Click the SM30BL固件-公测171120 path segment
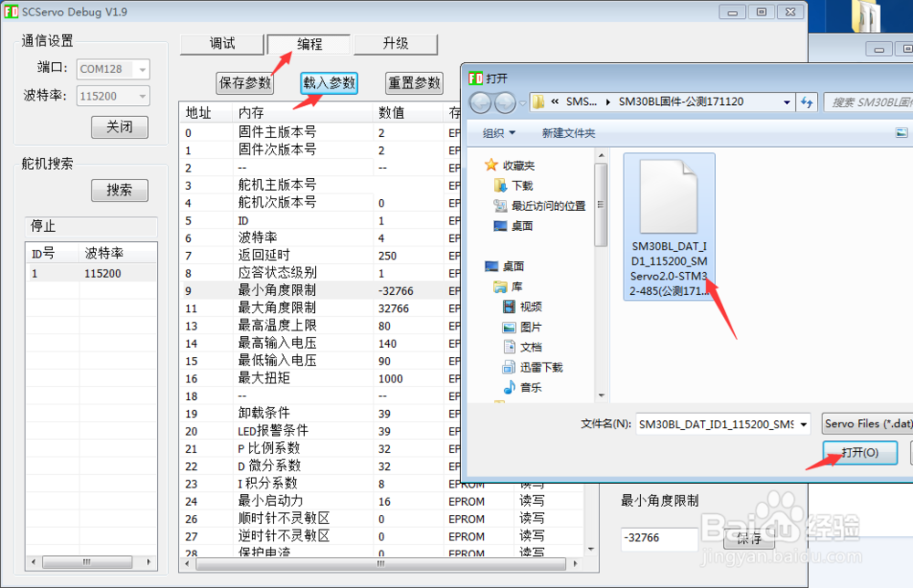Image resolution: width=913 pixels, height=588 pixels. click(x=681, y=102)
